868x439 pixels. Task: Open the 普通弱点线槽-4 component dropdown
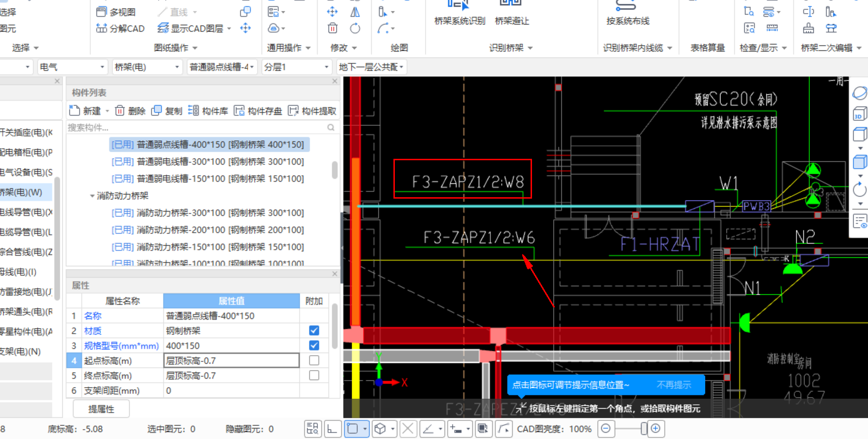222,67
